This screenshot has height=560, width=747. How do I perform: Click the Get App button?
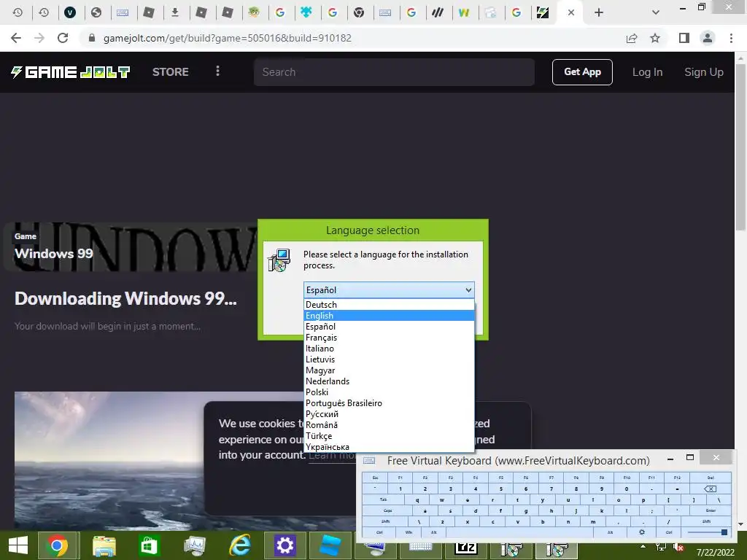point(582,72)
